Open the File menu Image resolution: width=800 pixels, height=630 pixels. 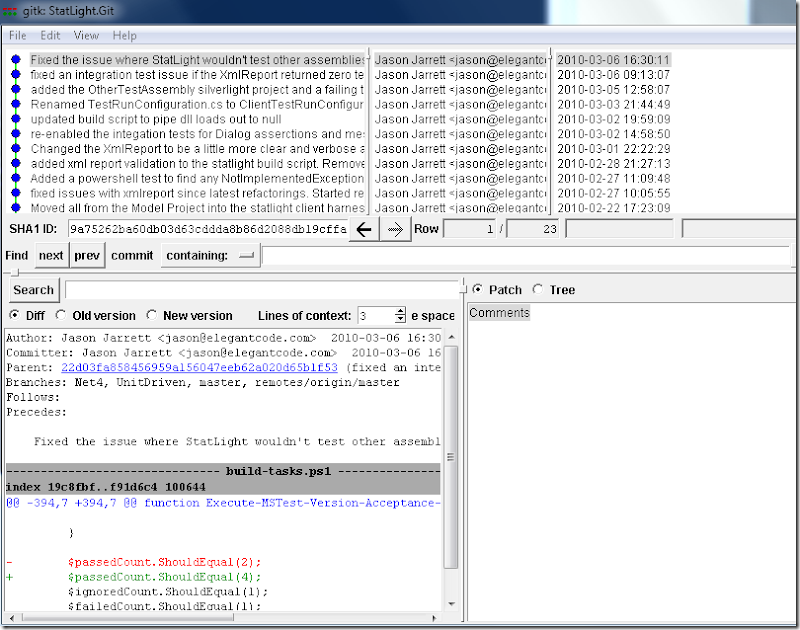17,36
